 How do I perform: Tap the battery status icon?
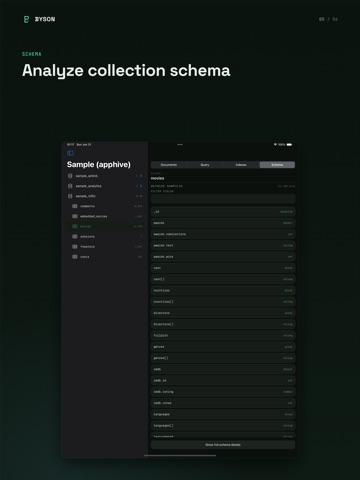289,145
